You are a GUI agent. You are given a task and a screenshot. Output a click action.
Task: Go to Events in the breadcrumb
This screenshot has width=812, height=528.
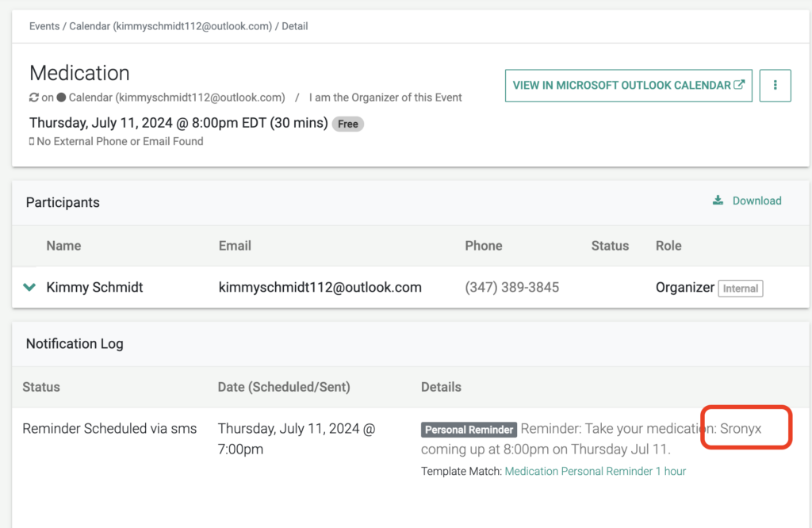point(44,26)
